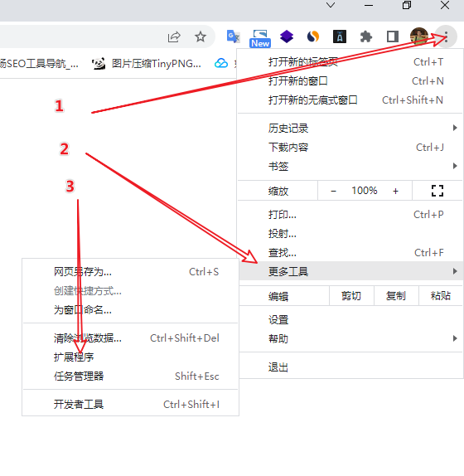Choose 打开新的无痕式窗口 menu item
Screen dimensions: 464x476
pyautogui.click(x=350, y=100)
